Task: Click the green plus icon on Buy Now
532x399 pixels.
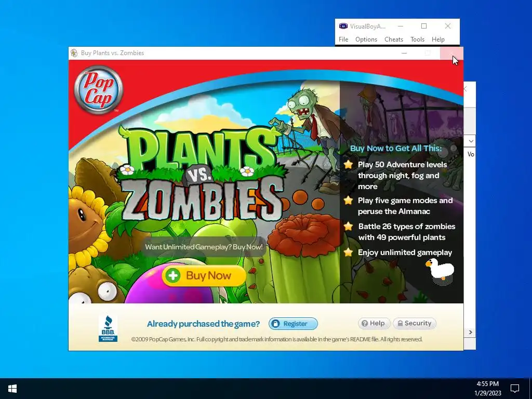Action: pos(173,275)
